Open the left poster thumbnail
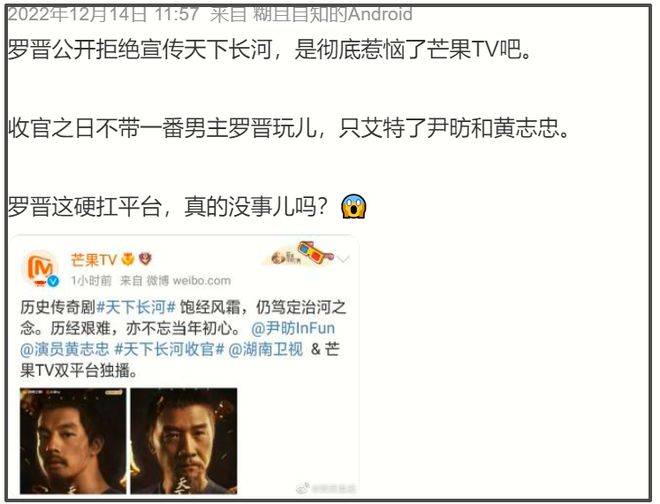Screen dimensions: 660x504 (x=73, y=441)
